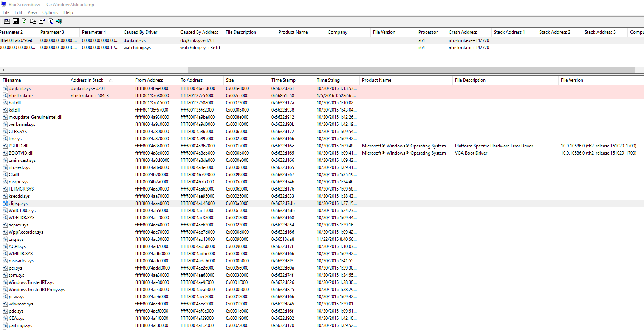Click horizontal scrollbar thumb of upper pane

coord(411,70)
